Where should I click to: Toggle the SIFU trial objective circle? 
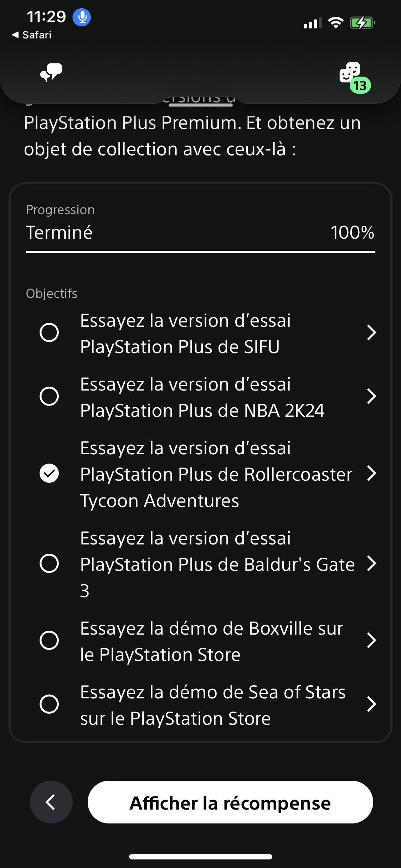point(49,333)
